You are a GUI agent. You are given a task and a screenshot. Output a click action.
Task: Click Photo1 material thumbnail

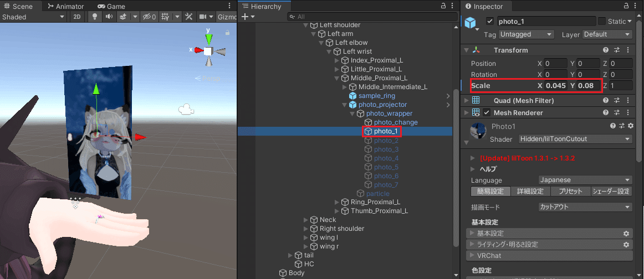(478, 131)
